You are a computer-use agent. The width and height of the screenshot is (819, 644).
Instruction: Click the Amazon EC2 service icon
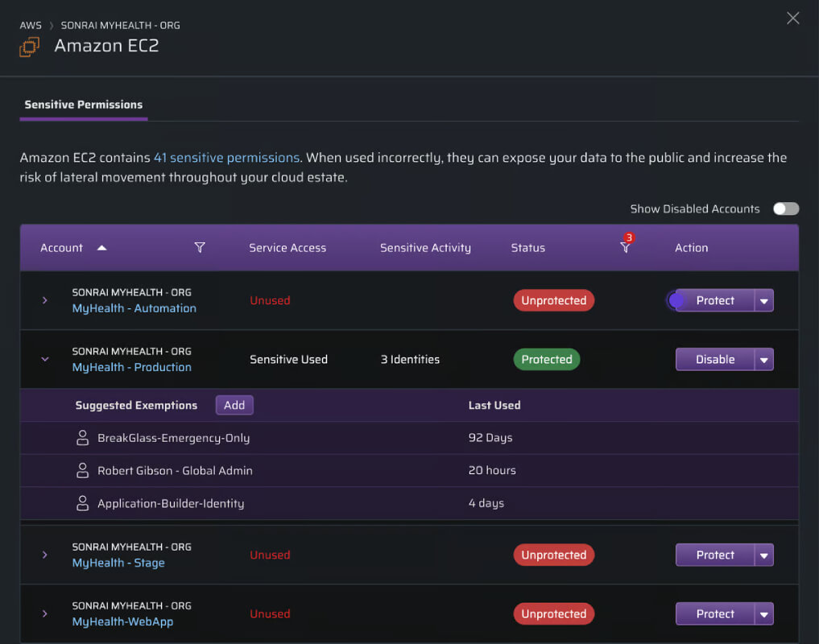[x=29, y=47]
